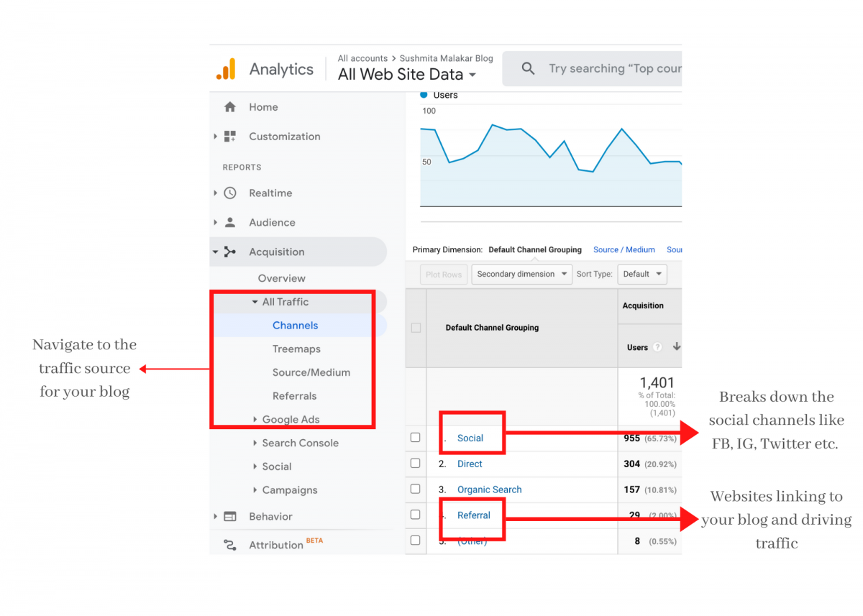Click the Attribution path icon
Image resolution: width=863 pixels, height=616 pixels.
(x=230, y=545)
